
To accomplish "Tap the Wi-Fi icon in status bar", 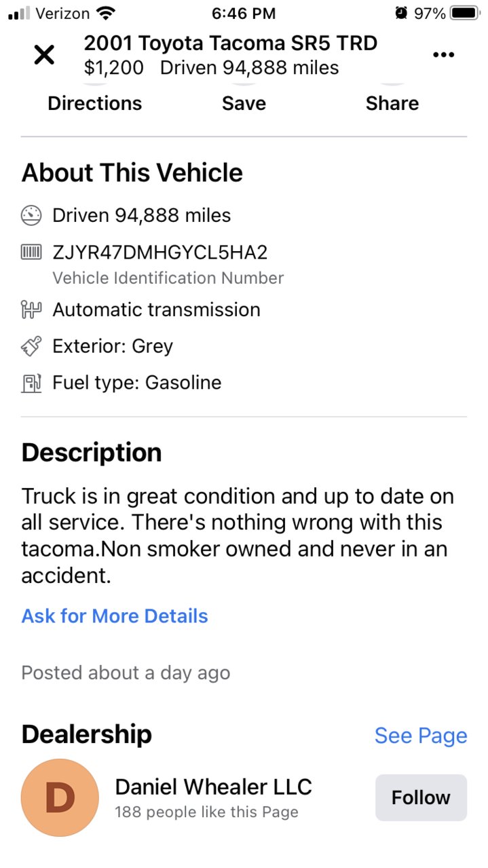I will point(106,13).
